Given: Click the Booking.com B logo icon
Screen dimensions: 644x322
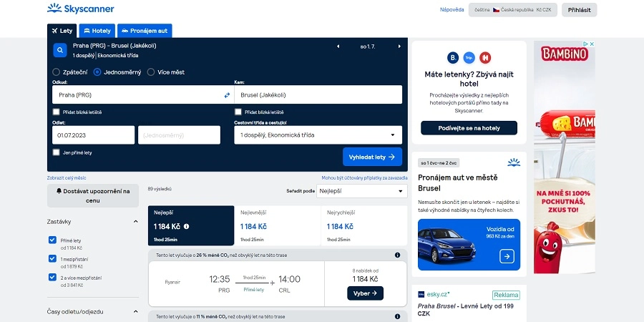Looking at the screenshot, I should point(453,57).
